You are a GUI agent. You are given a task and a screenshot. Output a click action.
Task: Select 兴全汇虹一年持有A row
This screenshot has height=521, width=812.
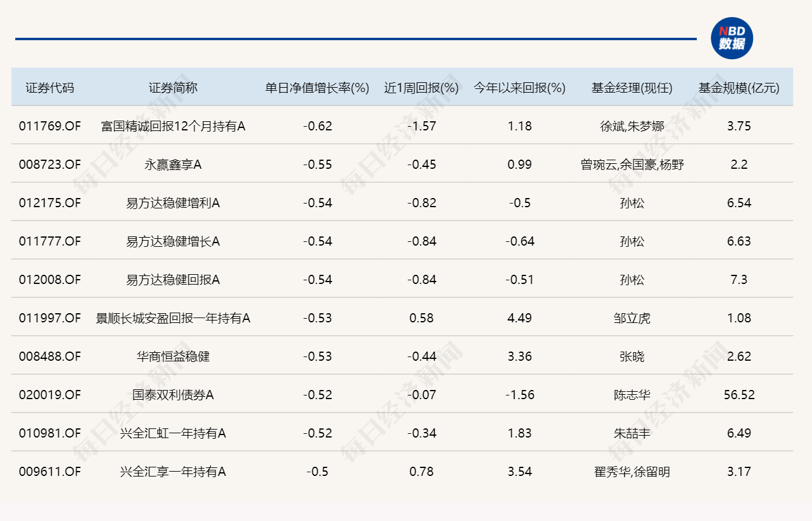[174, 433]
